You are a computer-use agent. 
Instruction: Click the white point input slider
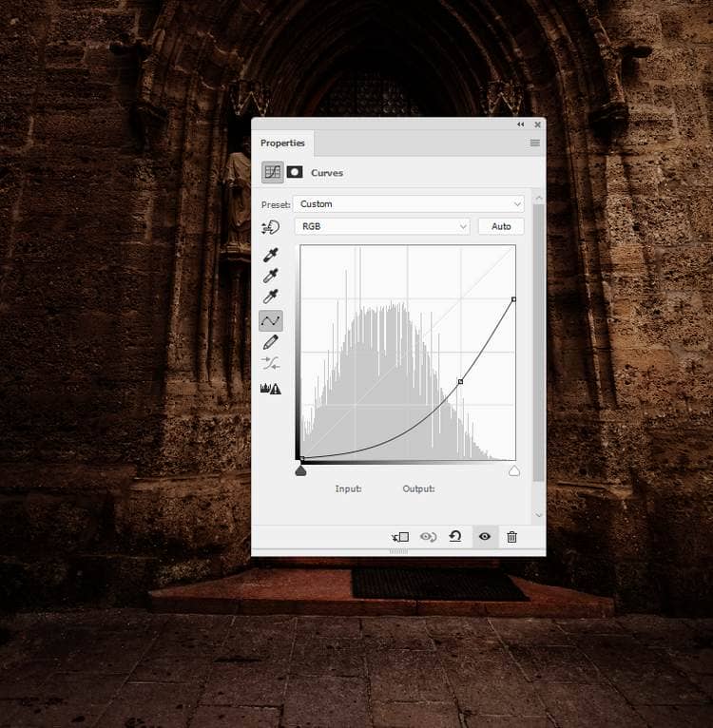514,471
